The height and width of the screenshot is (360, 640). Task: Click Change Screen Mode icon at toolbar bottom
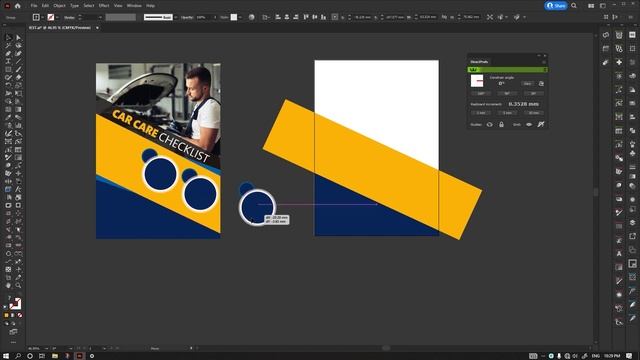(x=13, y=332)
